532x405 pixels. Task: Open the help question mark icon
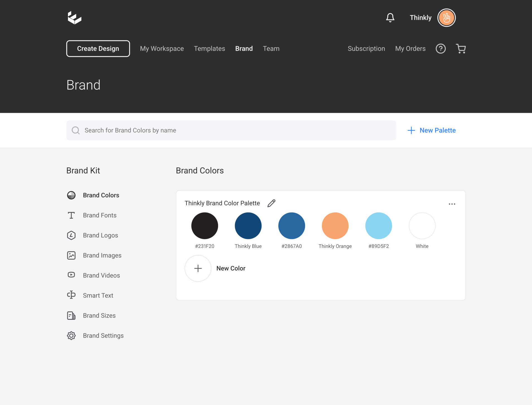tap(441, 49)
